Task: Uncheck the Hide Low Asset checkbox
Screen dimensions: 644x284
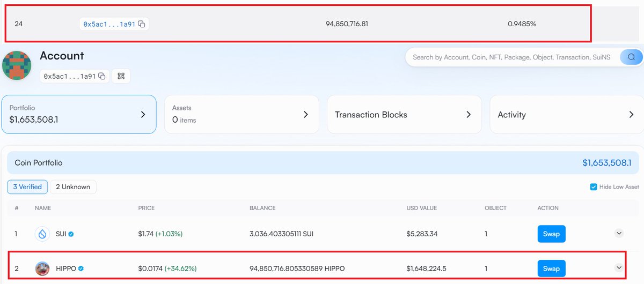Action: coord(594,186)
